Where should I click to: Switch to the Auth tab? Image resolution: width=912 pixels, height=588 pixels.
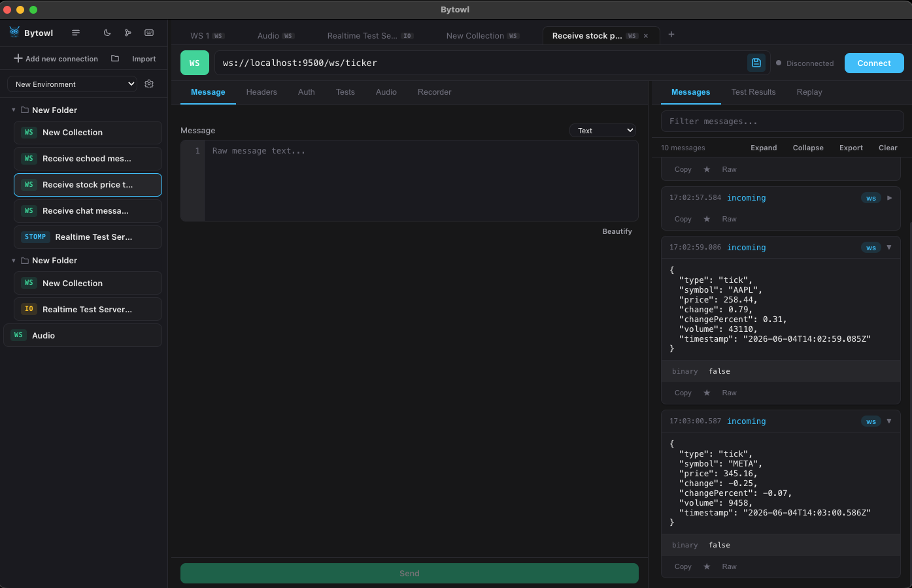307,92
